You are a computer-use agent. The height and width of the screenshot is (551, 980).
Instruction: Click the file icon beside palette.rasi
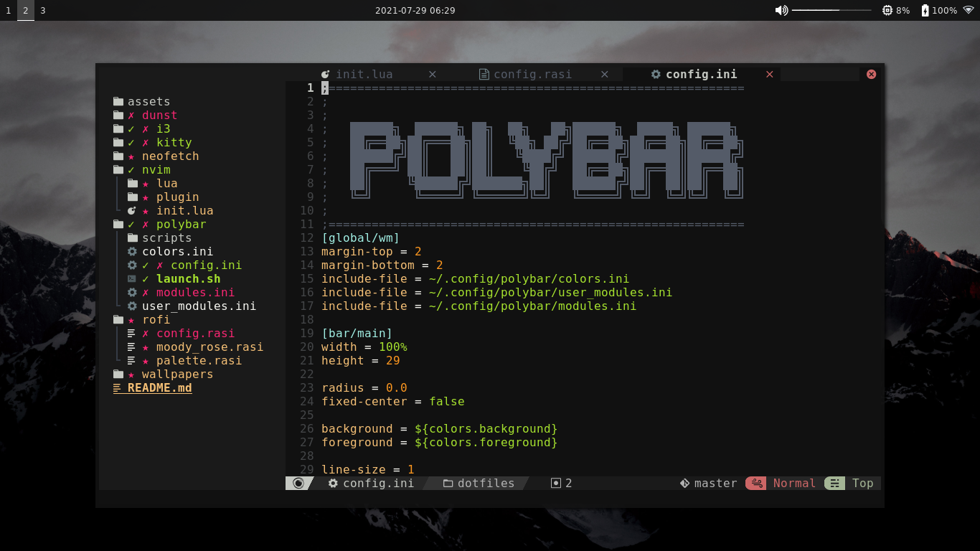[x=131, y=361]
